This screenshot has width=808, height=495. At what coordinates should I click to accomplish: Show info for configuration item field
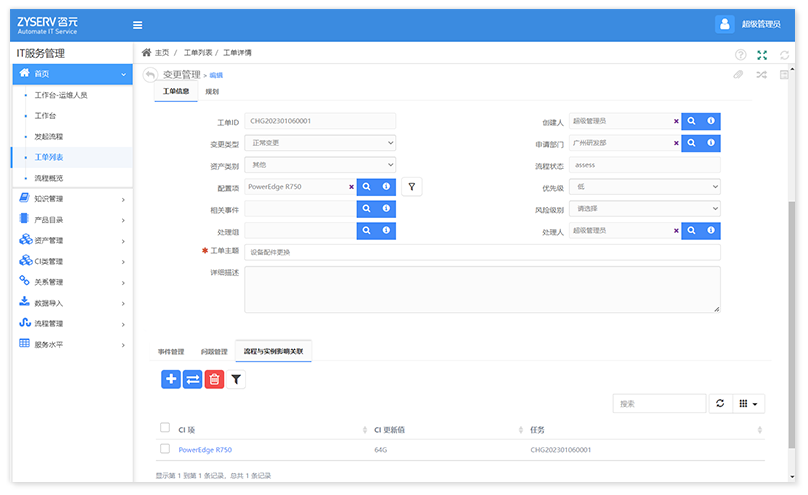coord(386,186)
